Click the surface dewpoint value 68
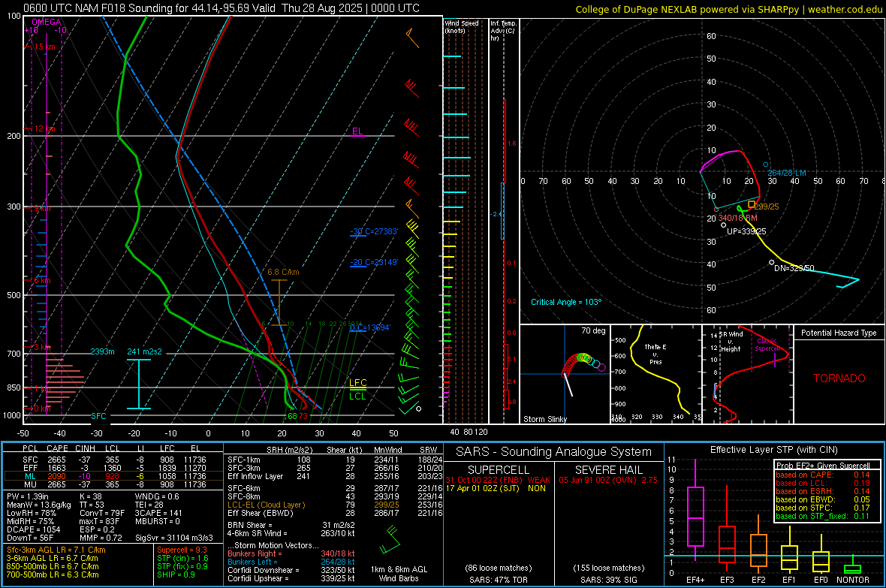Screen dimensions: 886x588 click(x=292, y=416)
